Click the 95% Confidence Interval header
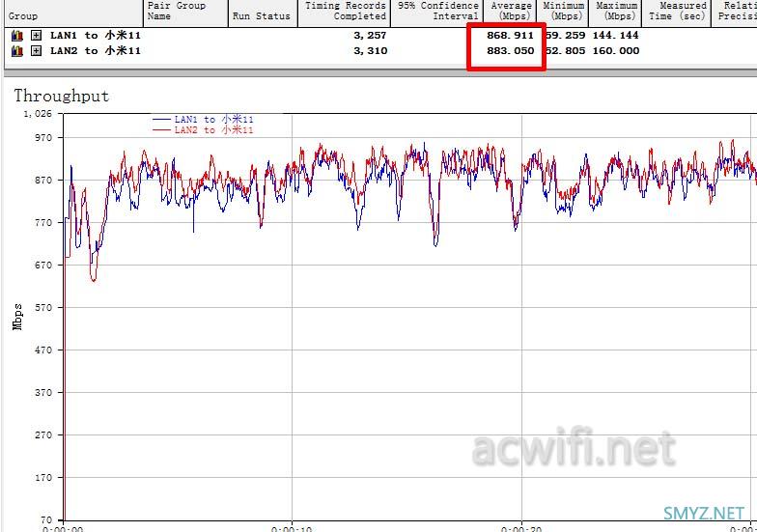The image size is (757, 532). [436, 14]
